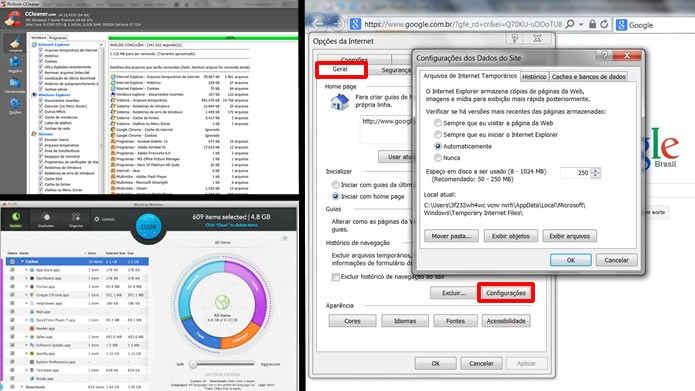Click the Google Chrome.app icon in caches list
The height and width of the screenshot is (391, 695).
pos(32,295)
